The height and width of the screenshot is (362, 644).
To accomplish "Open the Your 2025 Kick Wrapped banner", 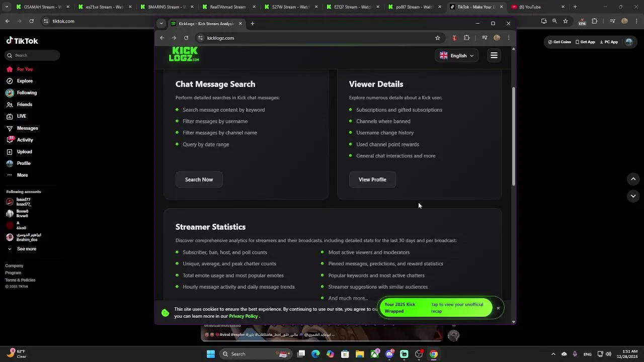I will pyautogui.click(x=435, y=308).
